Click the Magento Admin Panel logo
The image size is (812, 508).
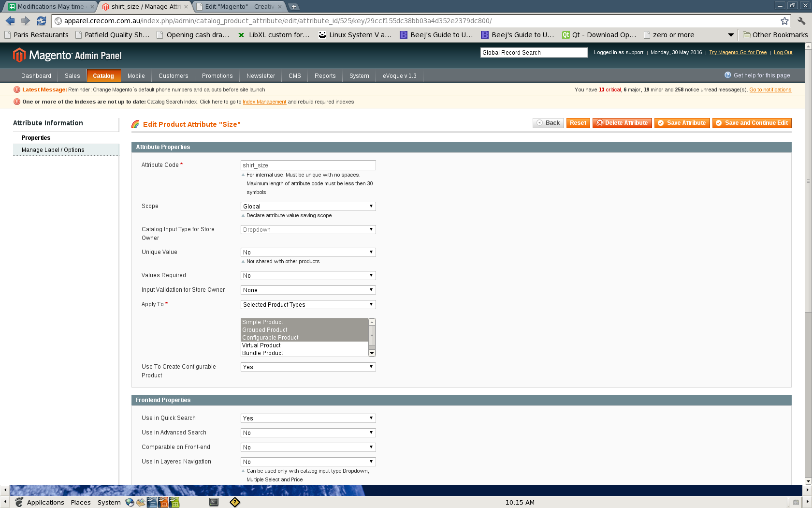point(67,55)
